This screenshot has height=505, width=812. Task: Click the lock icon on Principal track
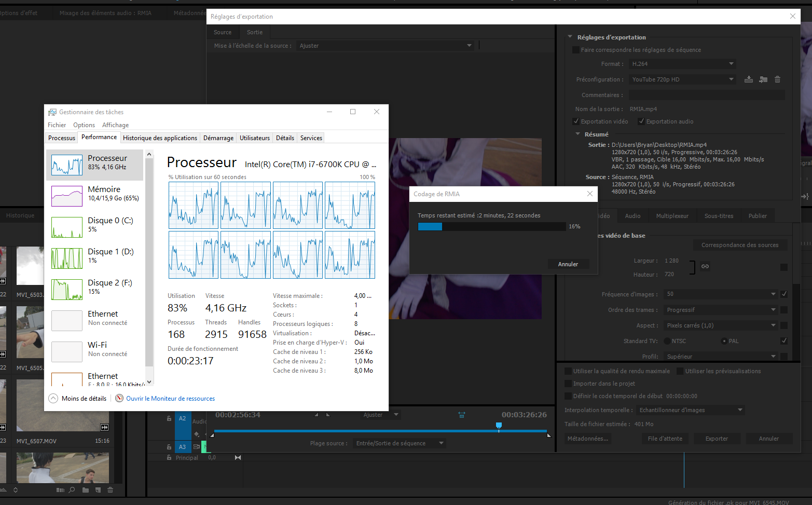[x=169, y=458]
